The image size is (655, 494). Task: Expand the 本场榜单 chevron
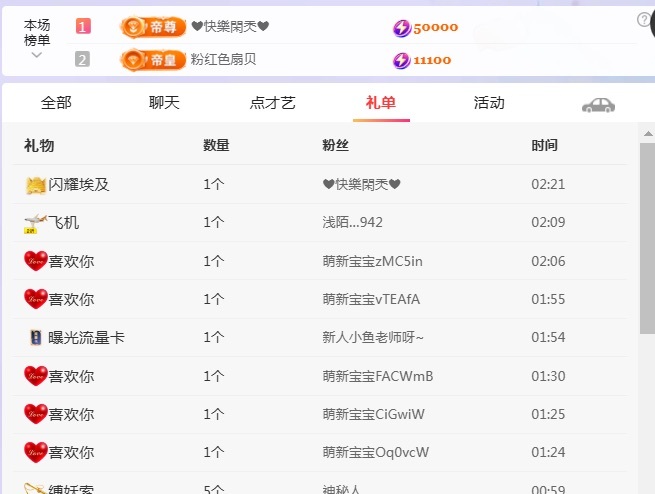click(x=37, y=55)
